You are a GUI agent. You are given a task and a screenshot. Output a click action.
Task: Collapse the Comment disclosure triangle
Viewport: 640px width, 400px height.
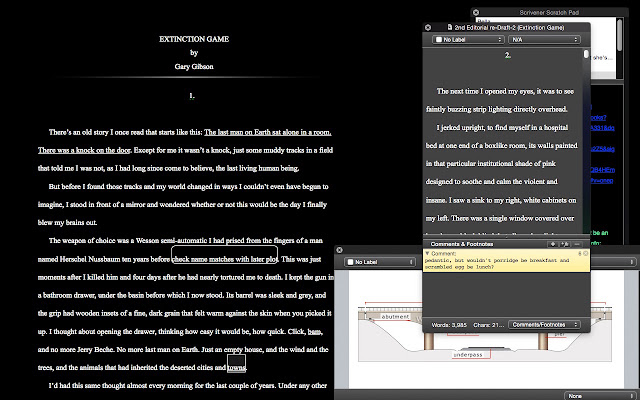coord(427,253)
